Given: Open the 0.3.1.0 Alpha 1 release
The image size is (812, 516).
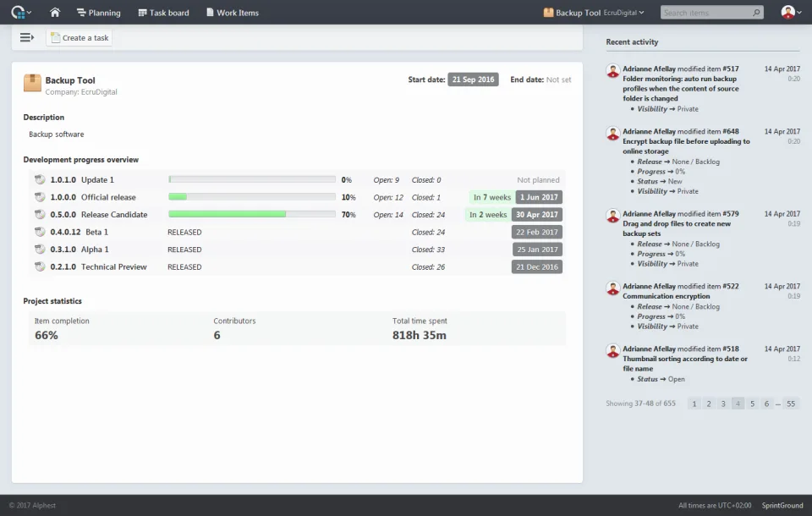Looking at the screenshot, I should [x=80, y=250].
